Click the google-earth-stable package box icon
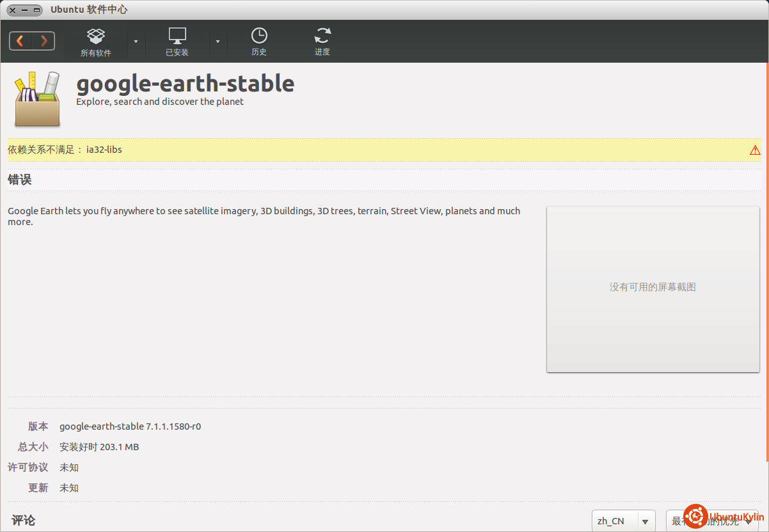 click(x=37, y=99)
